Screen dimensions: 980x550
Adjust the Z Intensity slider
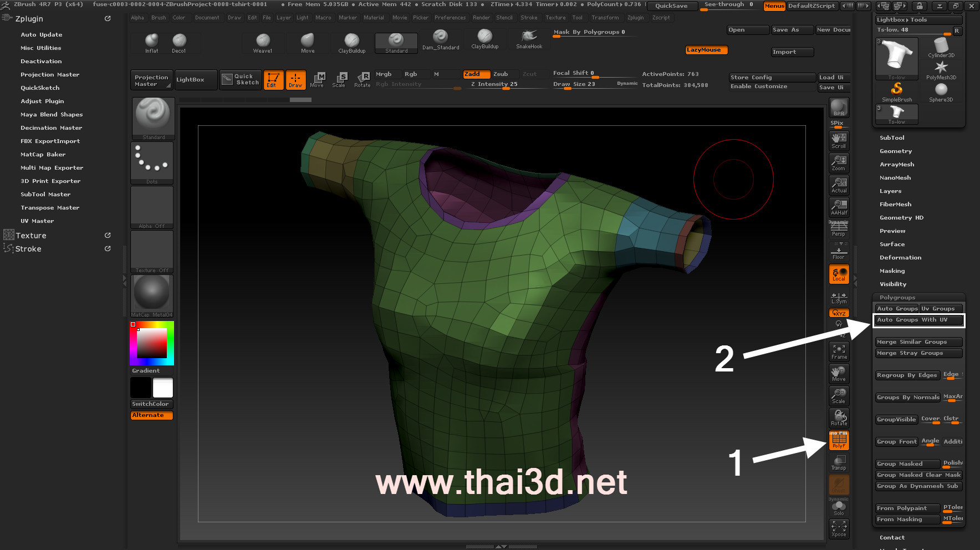[x=494, y=85]
